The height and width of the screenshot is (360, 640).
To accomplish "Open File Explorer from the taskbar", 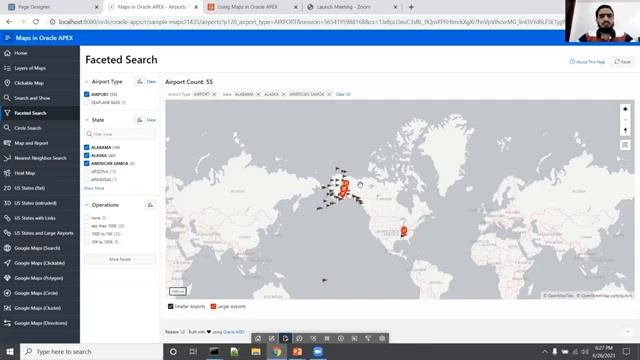I will (x=256, y=351).
